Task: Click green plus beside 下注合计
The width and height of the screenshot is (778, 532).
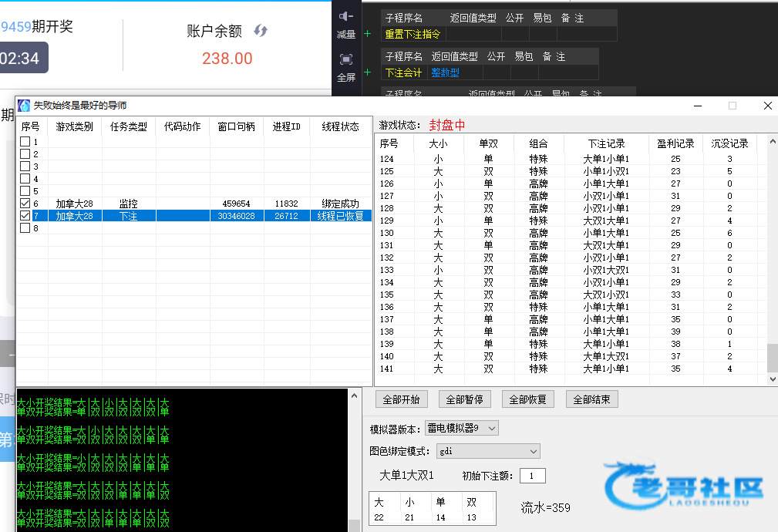Action: (367, 72)
